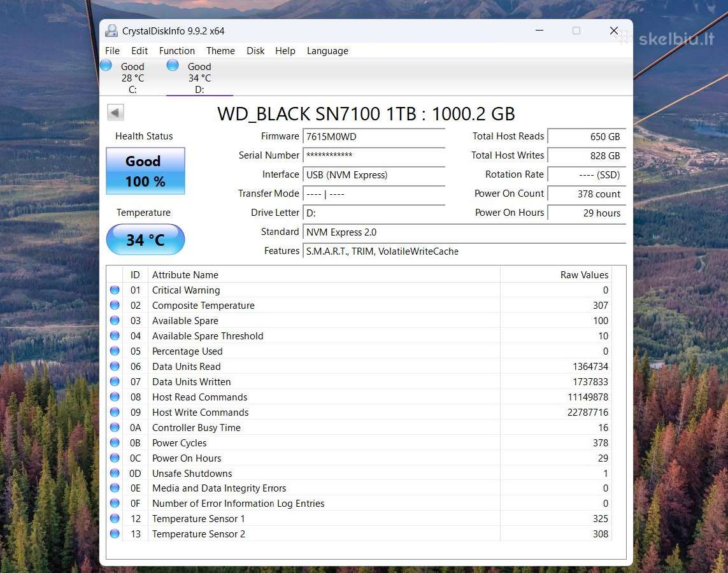Click status orb for Unsafe Shutdowns
The height and width of the screenshot is (573, 728).
click(115, 473)
